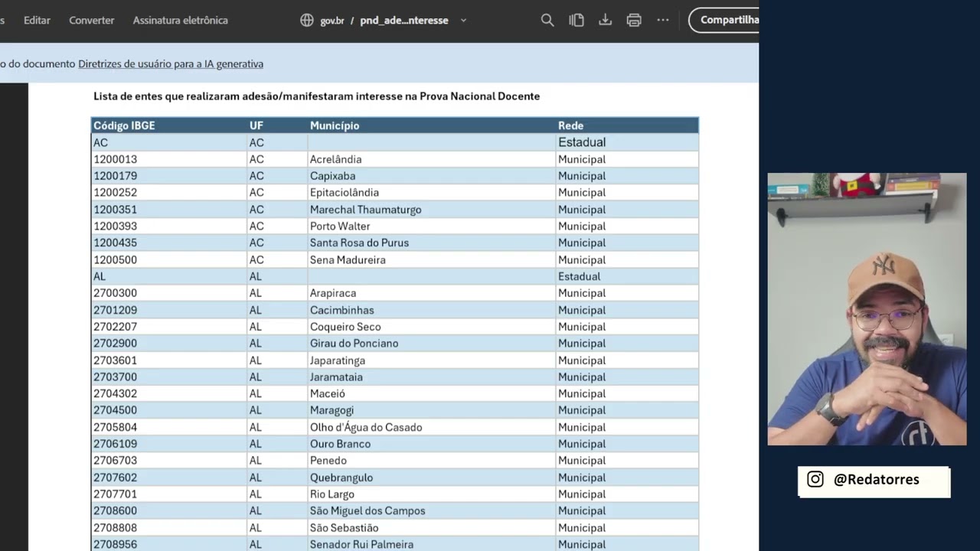Open the Editar menu
This screenshot has width=980, height=551.
tap(37, 21)
